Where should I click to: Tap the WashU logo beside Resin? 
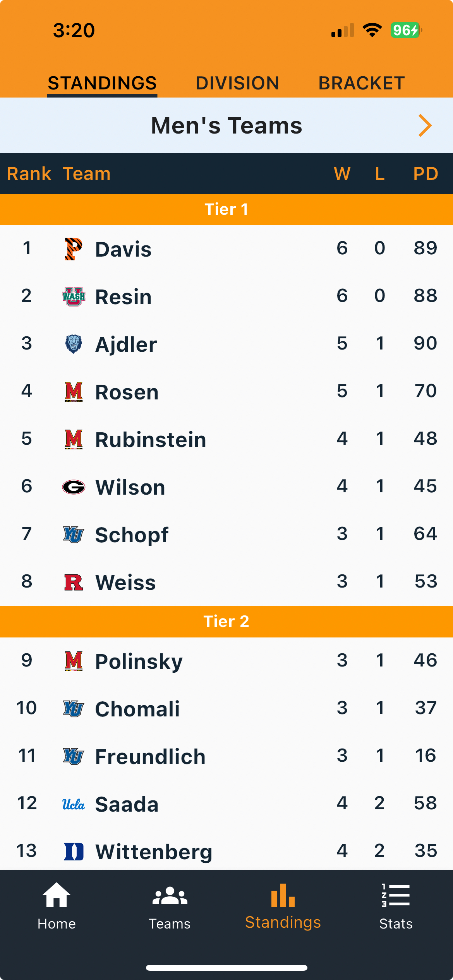[74, 296]
